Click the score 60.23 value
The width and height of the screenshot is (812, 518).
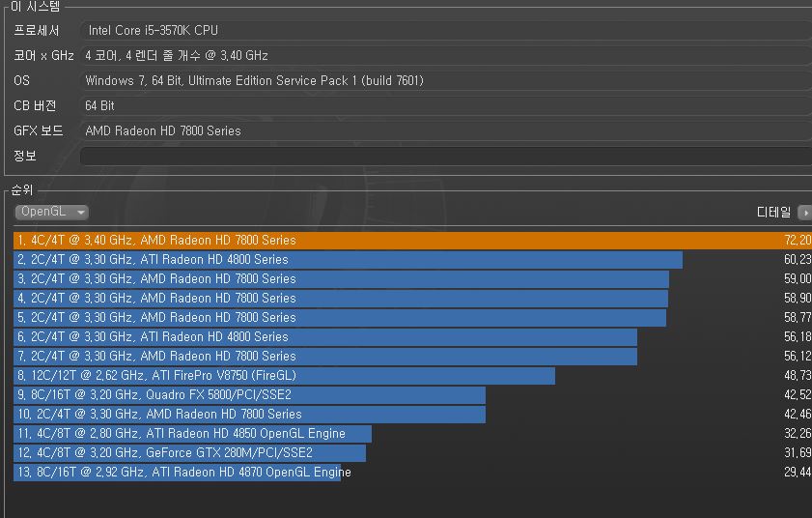click(798, 259)
